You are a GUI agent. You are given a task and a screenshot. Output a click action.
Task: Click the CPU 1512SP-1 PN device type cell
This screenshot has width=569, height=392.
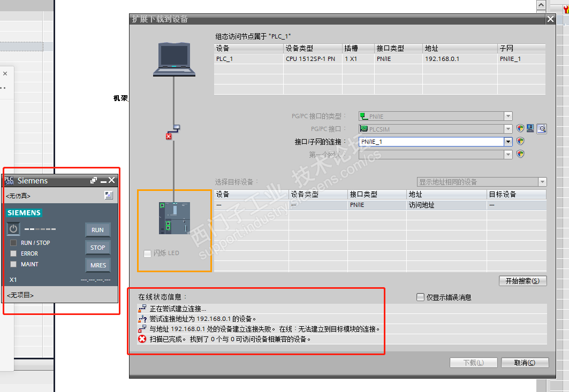(x=313, y=59)
